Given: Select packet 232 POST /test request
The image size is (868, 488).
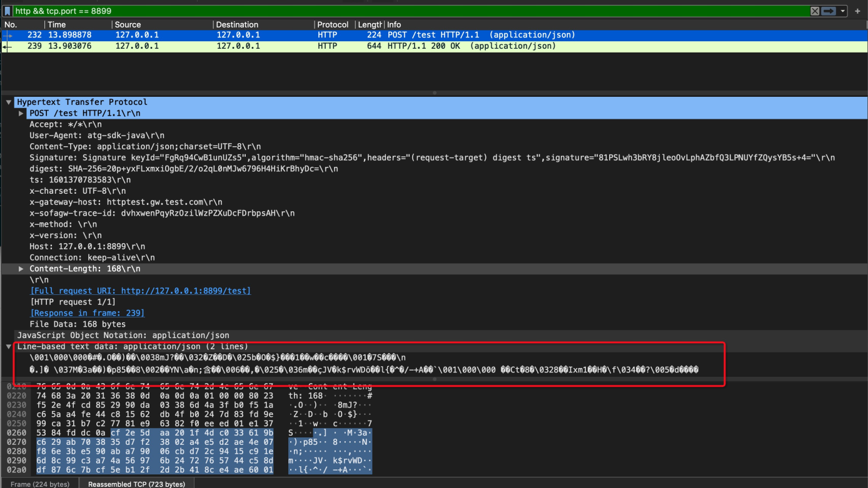Looking at the screenshot, I should point(434,35).
